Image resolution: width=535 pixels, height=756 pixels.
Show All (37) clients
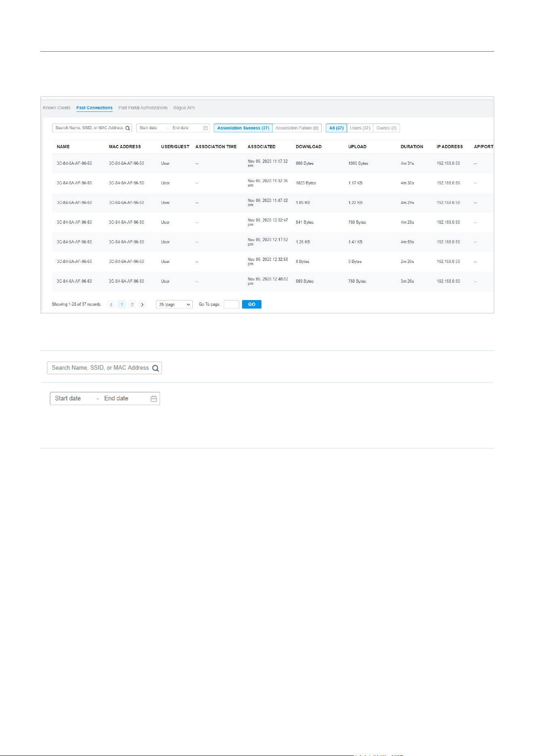pyautogui.click(x=336, y=128)
